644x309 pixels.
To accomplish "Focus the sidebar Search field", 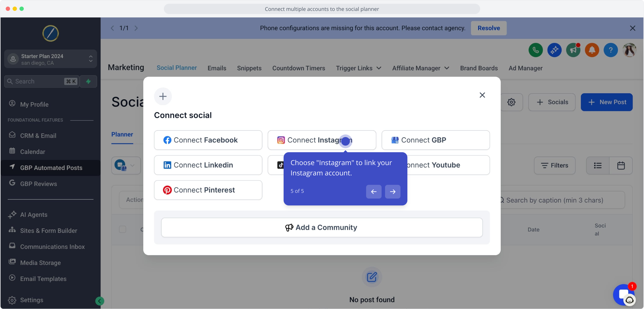I will [42, 82].
